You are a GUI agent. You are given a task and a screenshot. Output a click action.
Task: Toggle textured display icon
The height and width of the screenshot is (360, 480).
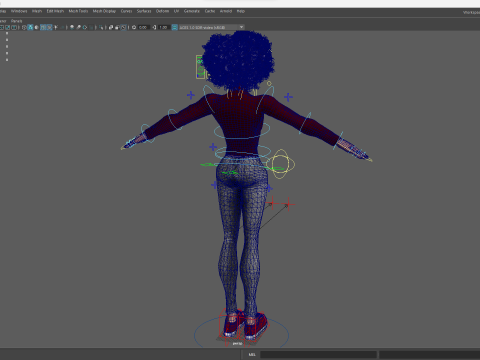(49, 27)
